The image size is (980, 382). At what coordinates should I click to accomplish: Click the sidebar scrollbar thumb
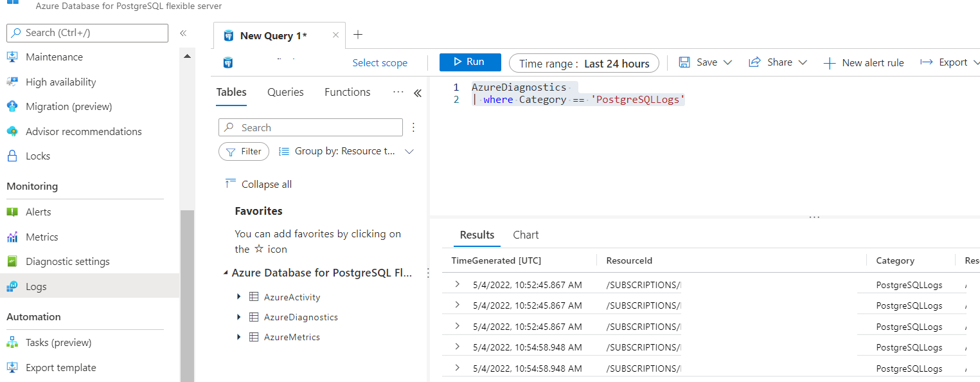click(187, 296)
